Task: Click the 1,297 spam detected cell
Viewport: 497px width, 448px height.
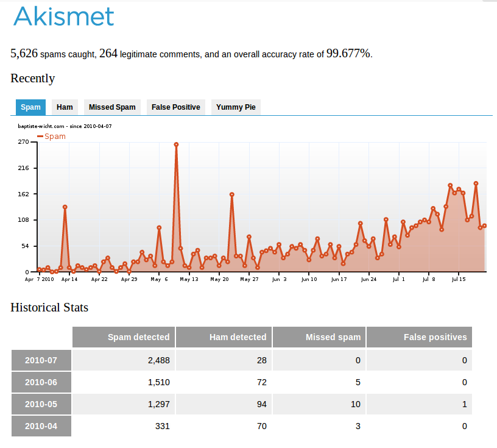Action: (124, 404)
